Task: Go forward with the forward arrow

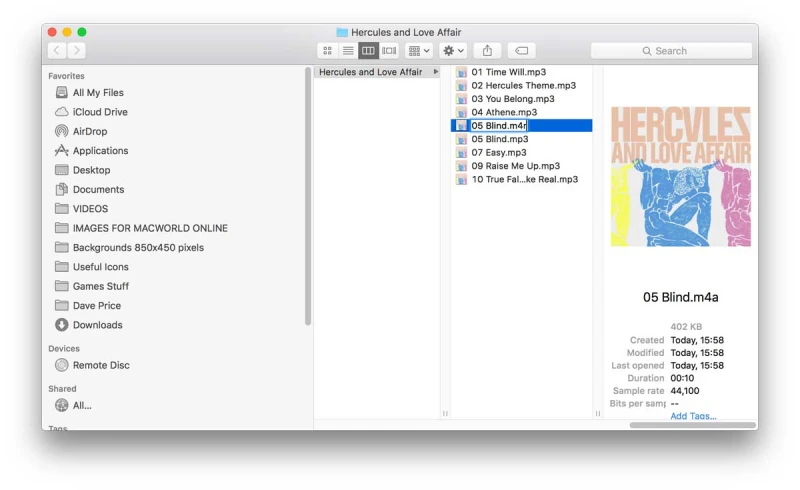Action: [x=77, y=50]
